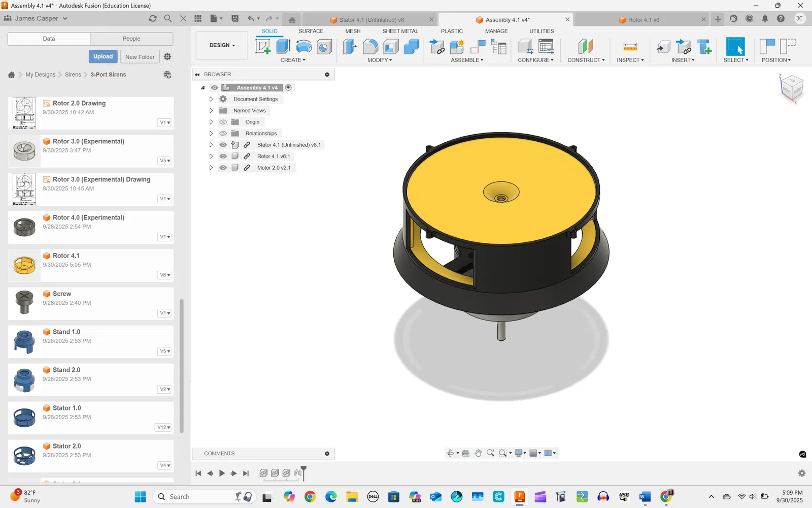The image size is (812, 508).
Task: Select the Extrude tool in Create
Action: (283, 47)
